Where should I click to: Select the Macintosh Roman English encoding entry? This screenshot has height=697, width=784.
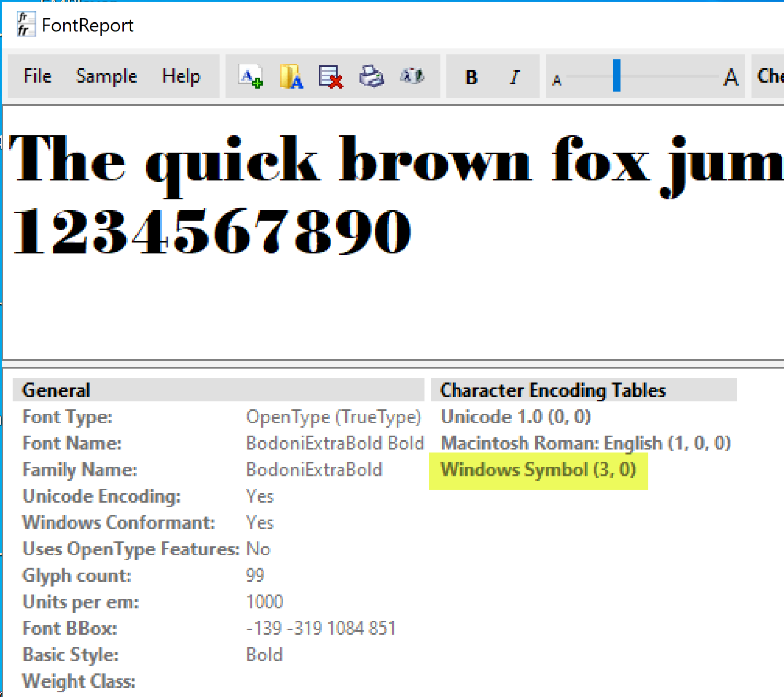(x=585, y=443)
